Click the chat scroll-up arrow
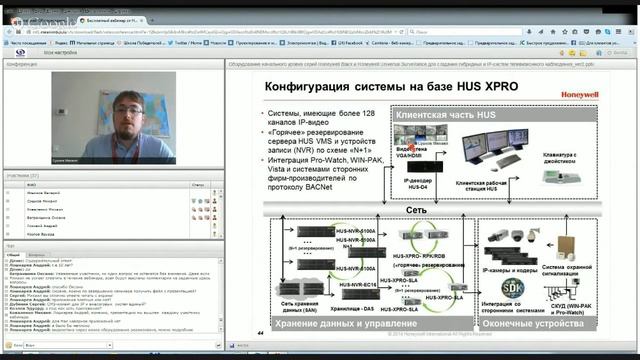The width and height of the screenshot is (640, 360). [x=221, y=260]
